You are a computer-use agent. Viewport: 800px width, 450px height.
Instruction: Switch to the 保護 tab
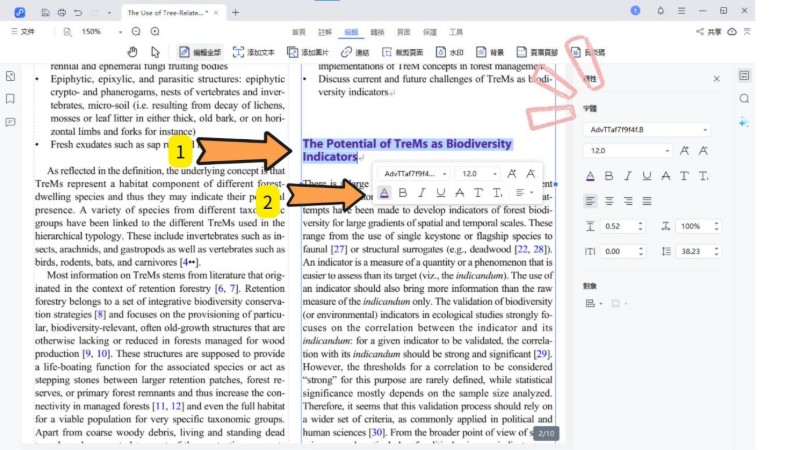click(x=430, y=32)
